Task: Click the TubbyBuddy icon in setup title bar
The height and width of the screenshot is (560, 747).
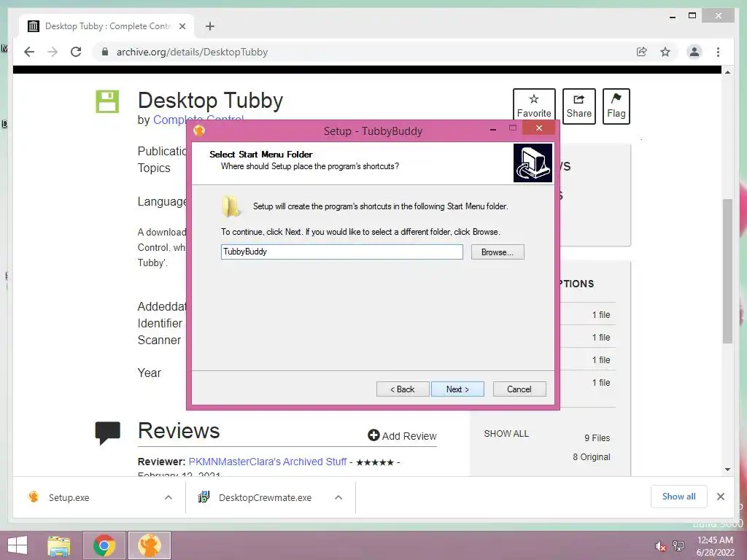Action: pos(199,131)
